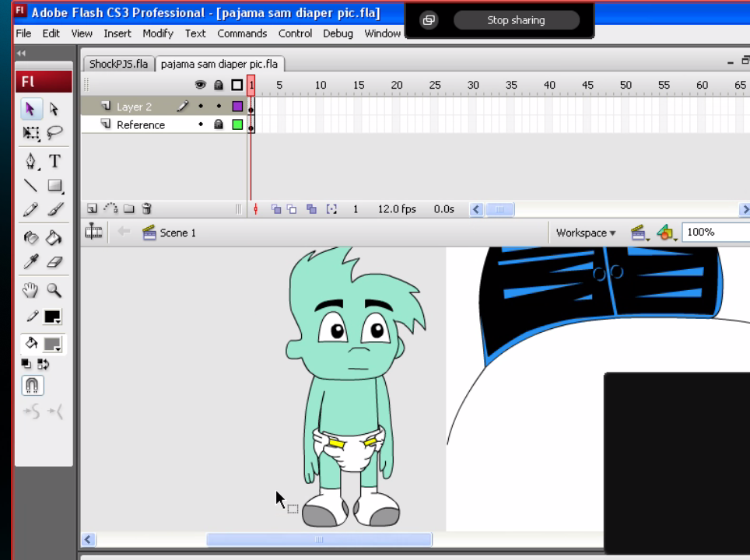Screen dimensions: 750x560
Task: Select the Pencil tool
Action: (30, 209)
